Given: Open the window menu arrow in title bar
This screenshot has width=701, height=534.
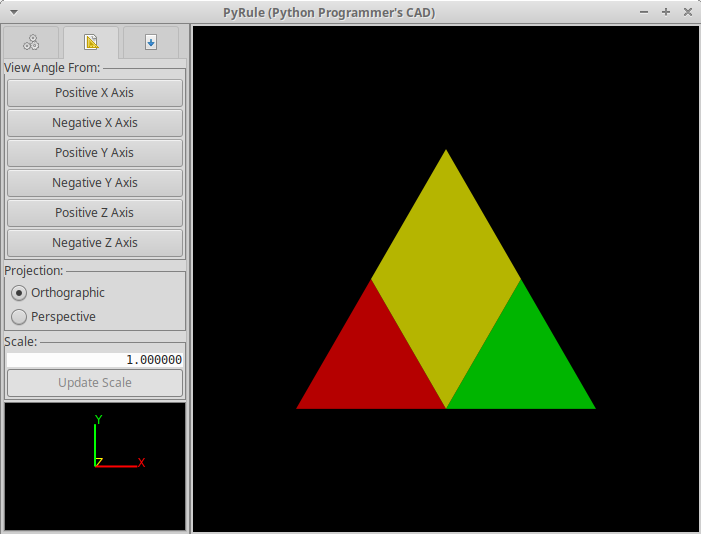Looking at the screenshot, I should point(14,12).
